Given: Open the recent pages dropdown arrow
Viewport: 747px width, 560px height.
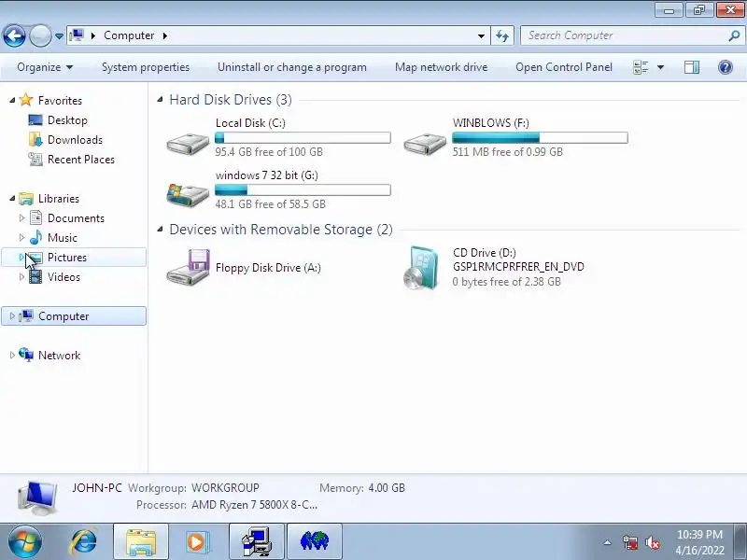Looking at the screenshot, I should [59, 36].
